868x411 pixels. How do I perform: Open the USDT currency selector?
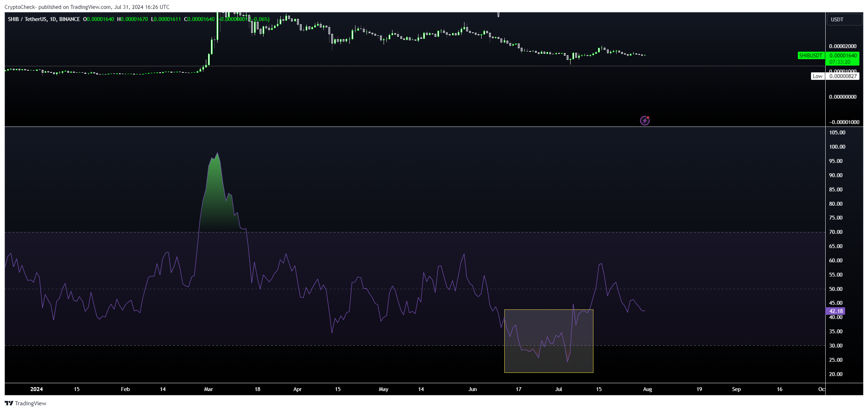click(844, 19)
